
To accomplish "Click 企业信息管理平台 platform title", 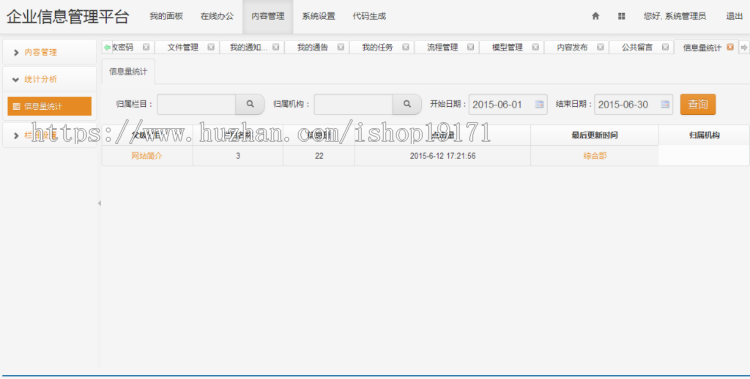I will tap(67, 16).
